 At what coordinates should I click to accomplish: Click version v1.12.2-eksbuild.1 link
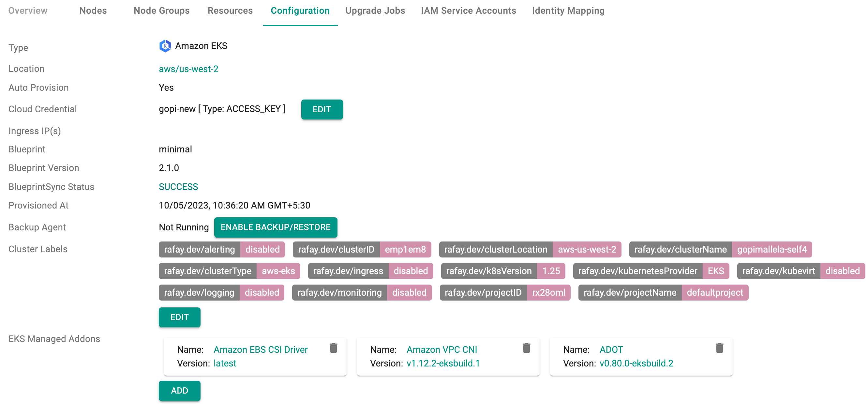pos(443,364)
